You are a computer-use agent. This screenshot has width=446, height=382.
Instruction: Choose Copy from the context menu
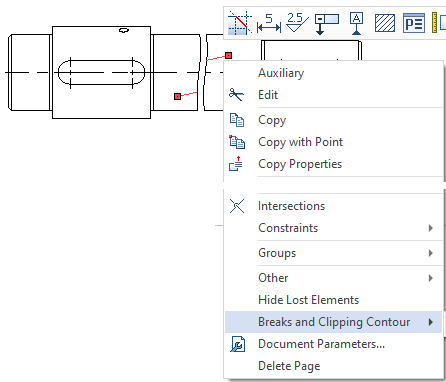[334, 120]
